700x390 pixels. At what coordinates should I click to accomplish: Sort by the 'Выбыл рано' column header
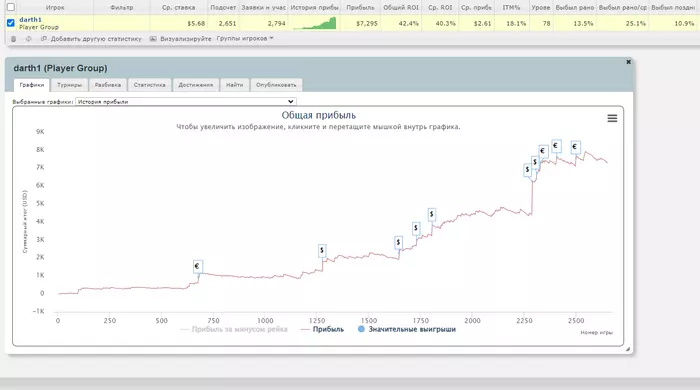(575, 8)
